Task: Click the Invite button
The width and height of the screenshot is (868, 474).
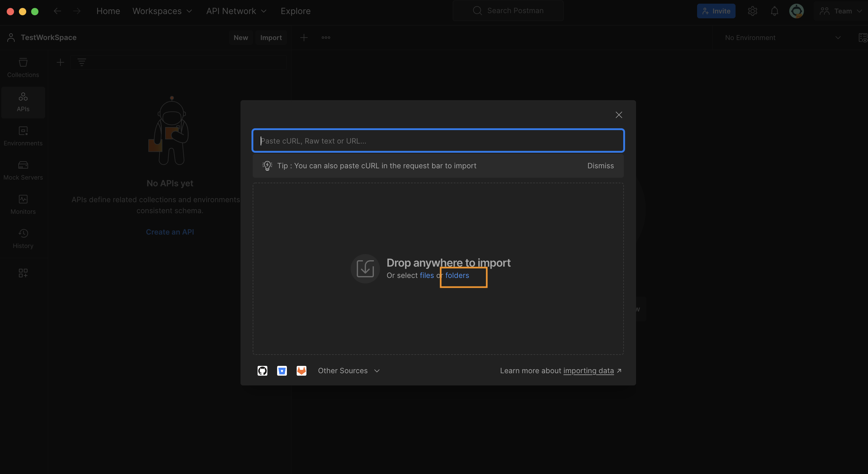Action: coord(716,11)
